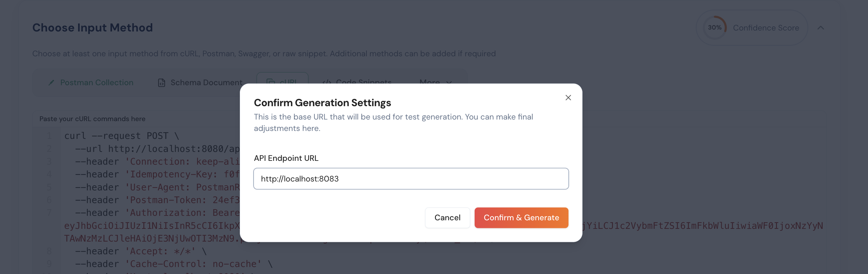This screenshot has height=274, width=868.
Task: Click the Cache-Control header line
Action: [x=174, y=264]
